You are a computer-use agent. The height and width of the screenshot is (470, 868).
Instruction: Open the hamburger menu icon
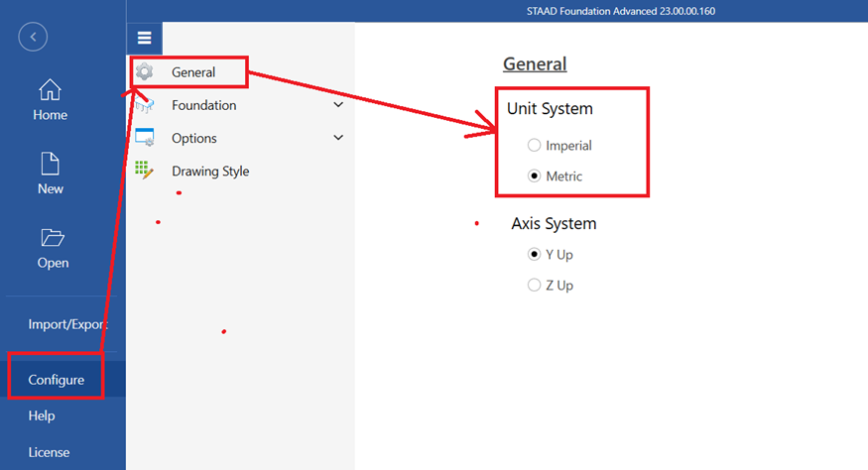point(144,39)
